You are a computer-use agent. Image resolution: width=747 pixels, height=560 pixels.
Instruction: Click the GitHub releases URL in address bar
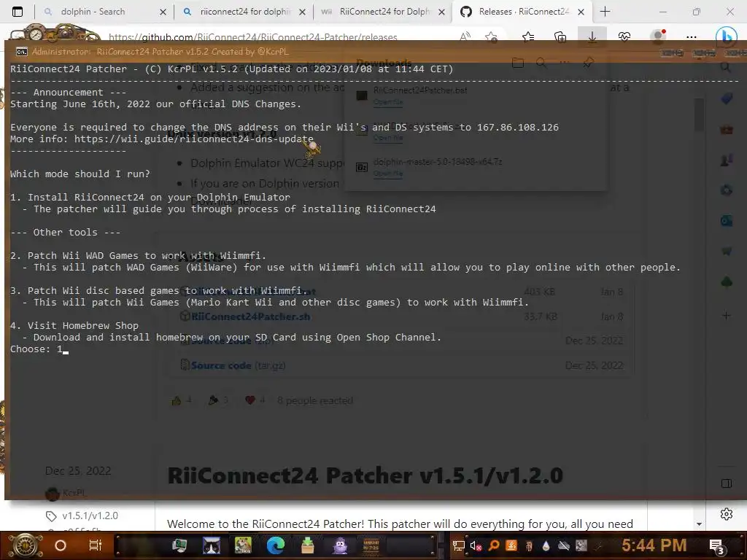252,36
